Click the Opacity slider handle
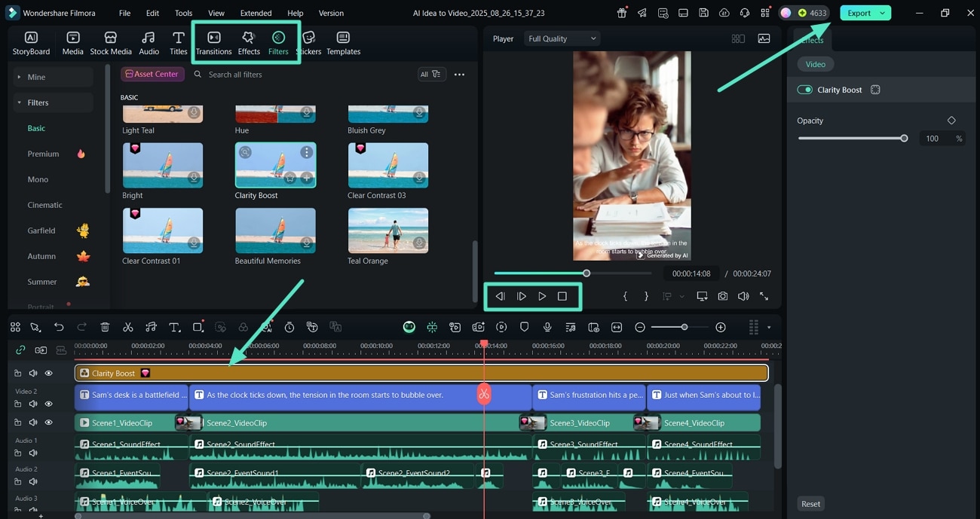This screenshot has height=519, width=980. click(904, 139)
